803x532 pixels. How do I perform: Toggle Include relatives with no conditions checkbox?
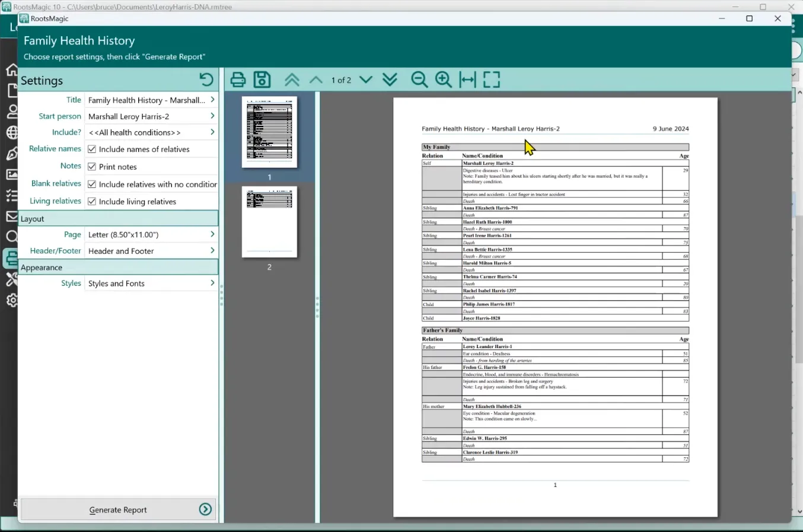coord(92,184)
